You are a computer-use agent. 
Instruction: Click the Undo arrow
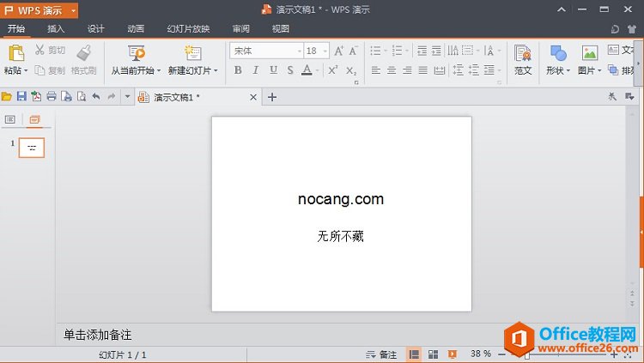point(95,97)
